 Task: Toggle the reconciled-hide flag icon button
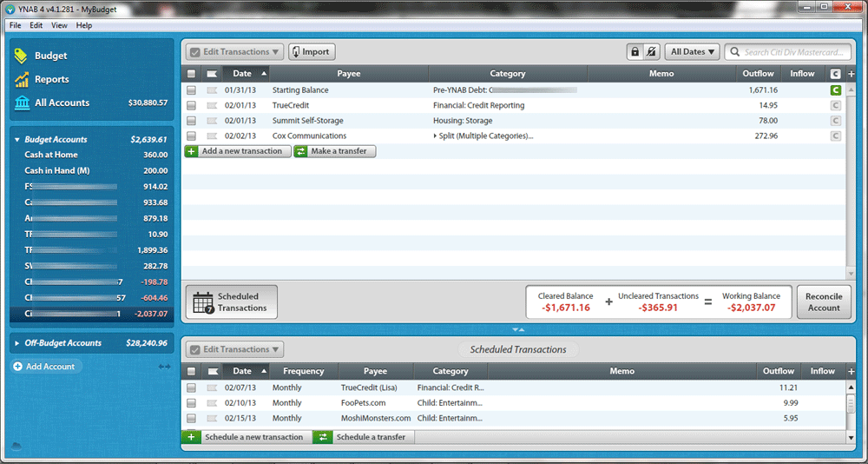[x=652, y=51]
